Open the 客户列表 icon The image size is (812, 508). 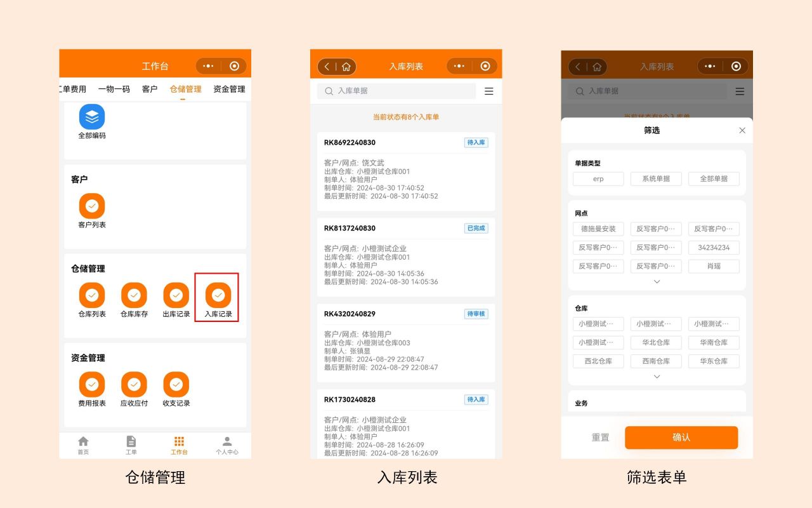(x=92, y=206)
